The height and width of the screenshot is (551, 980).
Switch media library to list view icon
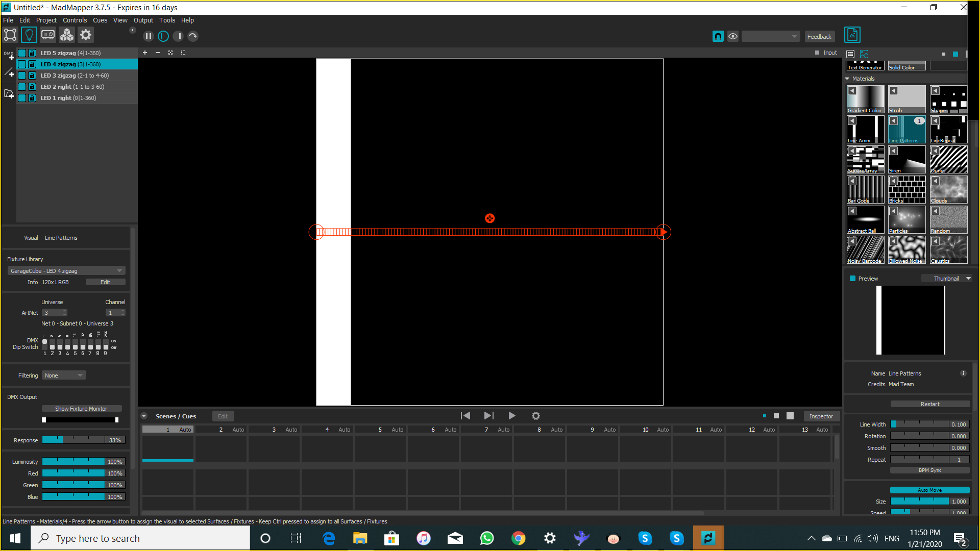tap(850, 54)
